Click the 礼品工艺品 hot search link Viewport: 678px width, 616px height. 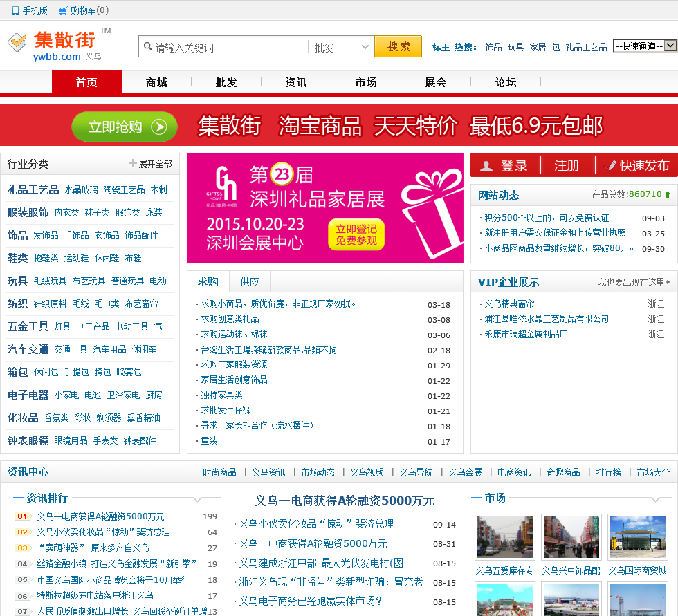tap(587, 46)
